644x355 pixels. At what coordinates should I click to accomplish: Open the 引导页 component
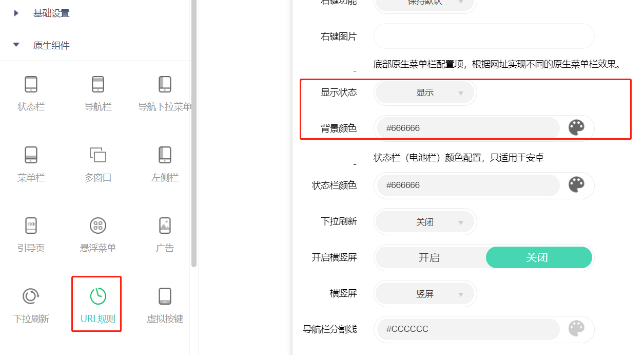pos(31,226)
